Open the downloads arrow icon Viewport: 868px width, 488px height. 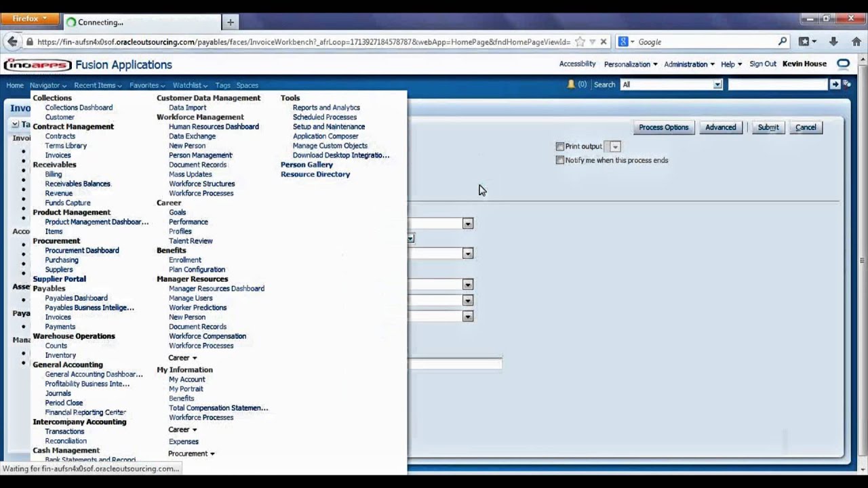(x=835, y=42)
